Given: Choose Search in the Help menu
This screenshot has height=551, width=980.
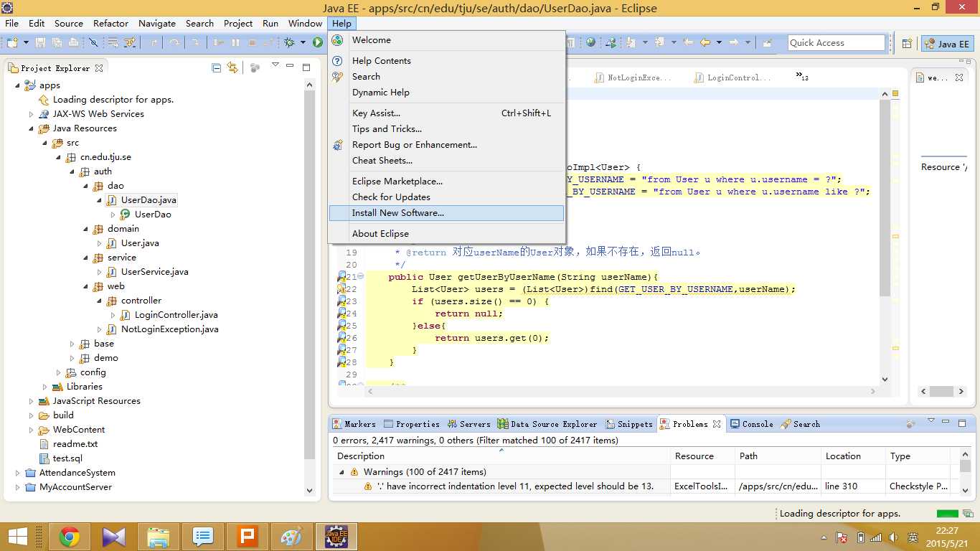Looking at the screenshot, I should (x=446, y=77).
